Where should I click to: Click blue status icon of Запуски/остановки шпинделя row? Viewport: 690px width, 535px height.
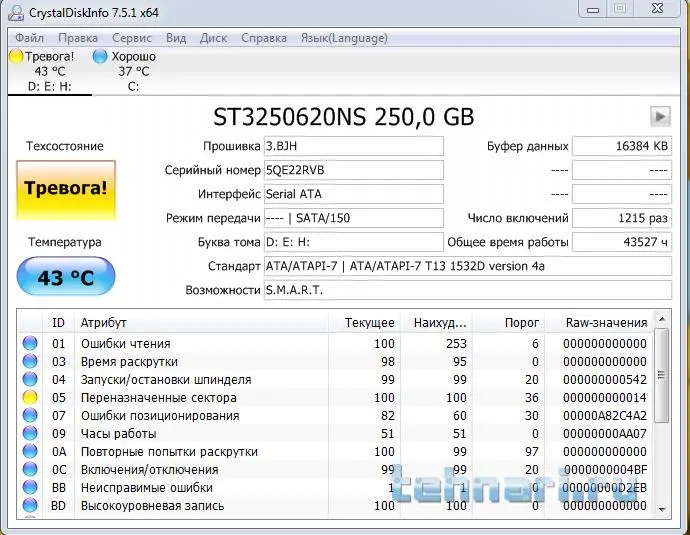pyautogui.click(x=30, y=379)
